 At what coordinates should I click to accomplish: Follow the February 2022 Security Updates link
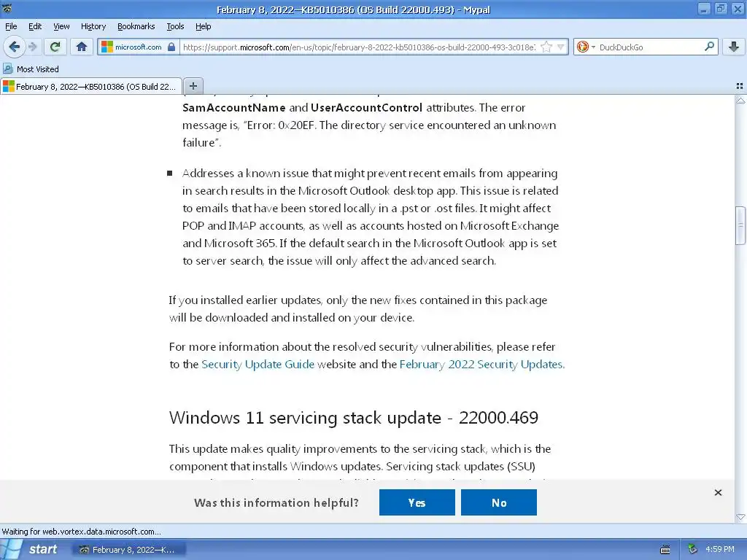tap(481, 365)
